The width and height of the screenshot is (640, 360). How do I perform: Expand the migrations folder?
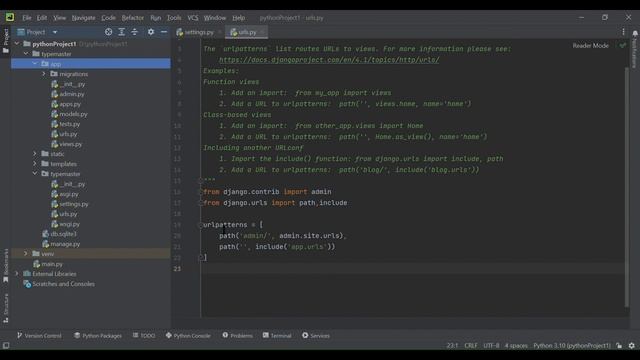click(x=44, y=74)
